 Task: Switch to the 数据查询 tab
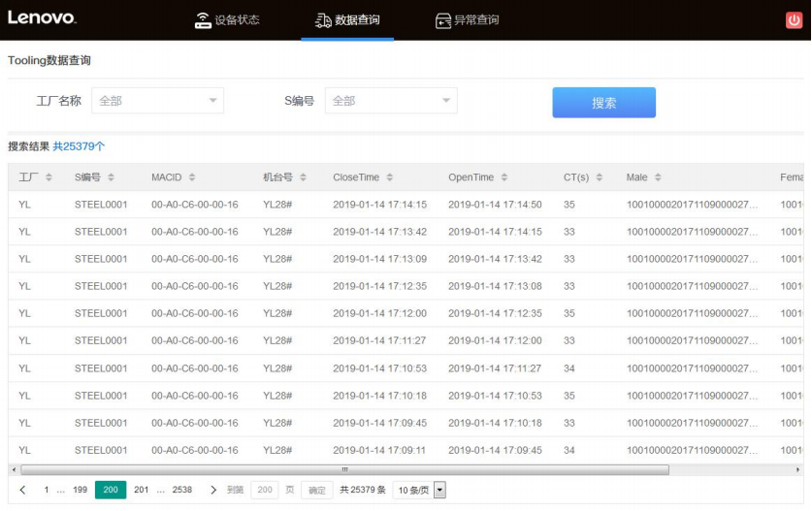click(347, 20)
